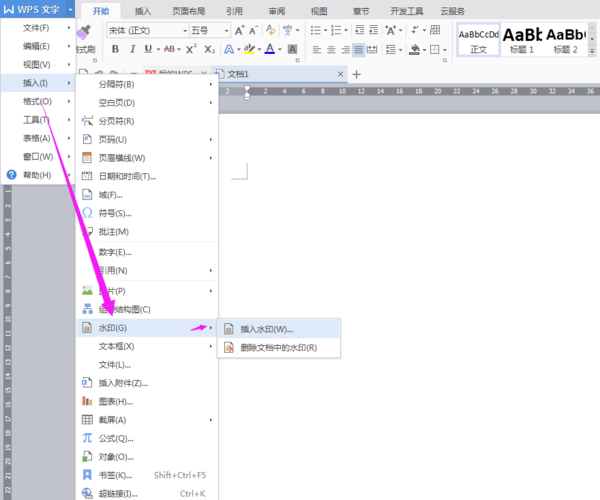
Task: Toggle justify alignment
Action: pyautogui.click(x=359, y=50)
